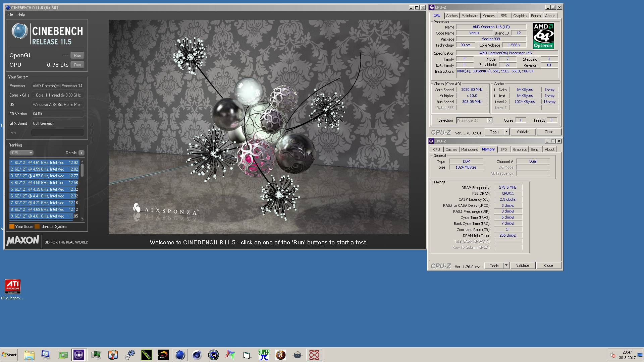Click the CPU-Z chip icon in taskbar
Viewport: 644px width, 362px height.
pyautogui.click(x=79, y=355)
